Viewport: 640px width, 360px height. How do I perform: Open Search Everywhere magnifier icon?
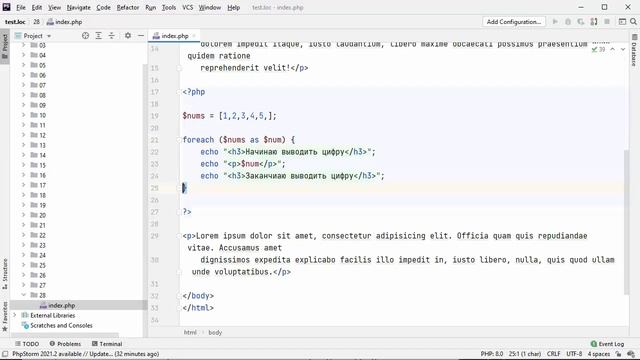click(x=633, y=22)
